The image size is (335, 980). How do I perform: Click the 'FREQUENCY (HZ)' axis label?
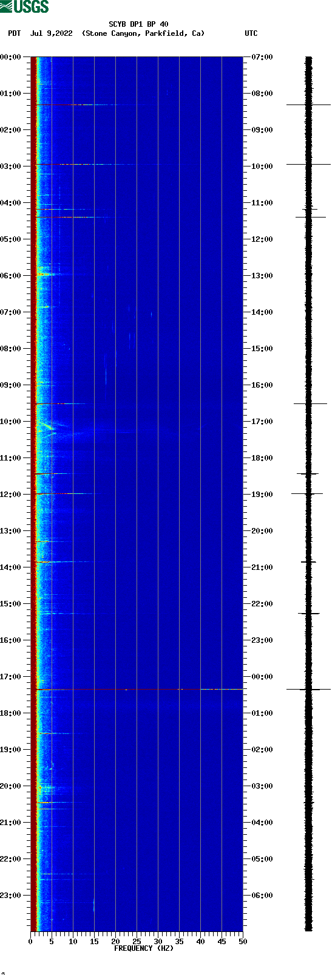(144, 948)
